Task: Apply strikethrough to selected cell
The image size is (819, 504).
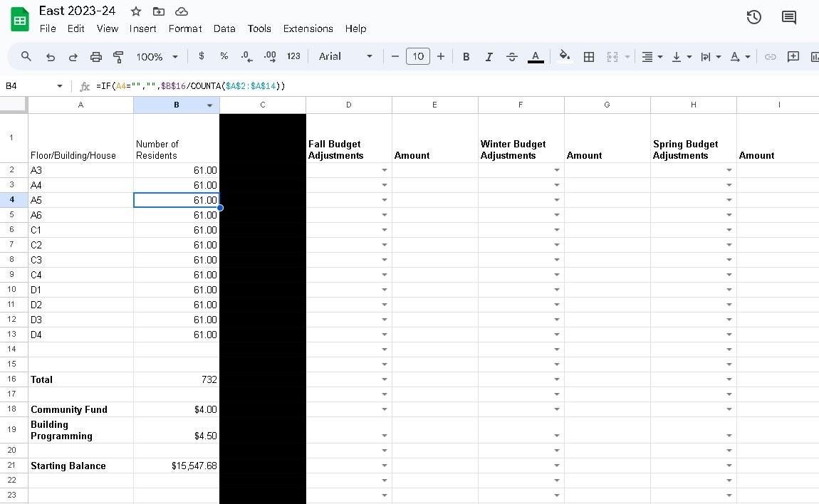Action: [x=512, y=56]
